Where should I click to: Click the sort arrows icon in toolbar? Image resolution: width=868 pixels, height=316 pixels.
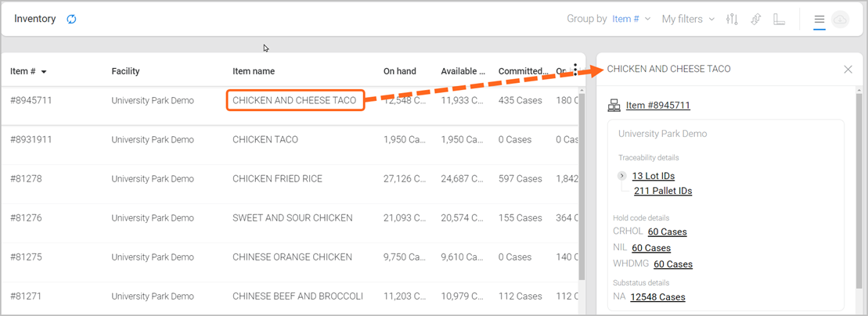[756, 19]
